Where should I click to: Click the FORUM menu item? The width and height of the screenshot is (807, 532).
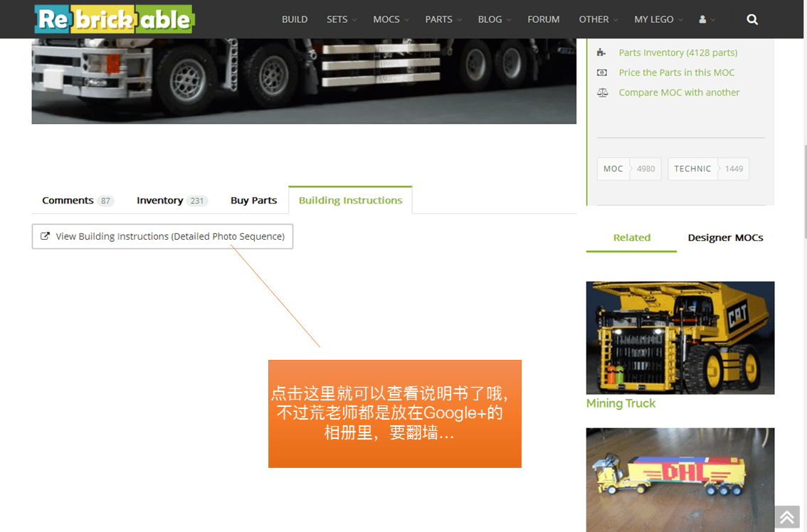pos(543,19)
